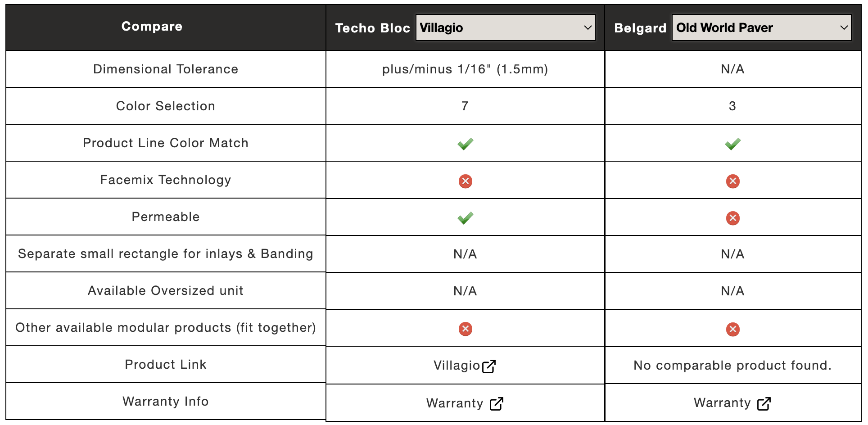Click the Compare column header

152,27
